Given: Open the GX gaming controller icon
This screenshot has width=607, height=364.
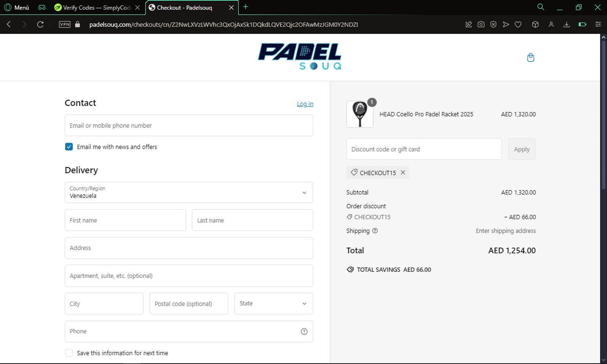Looking at the screenshot, I should click(x=42, y=7).
